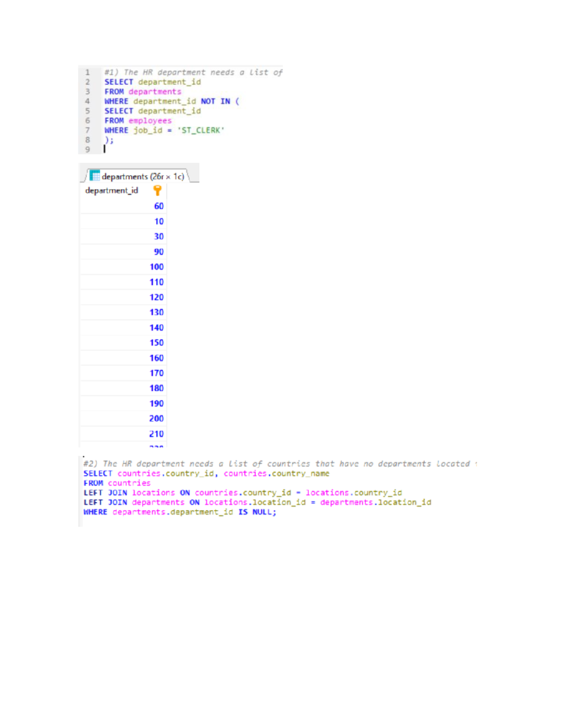Click the "FROM countries" line in second query
Screen dimensions: 563x728
(x=117, y=483)
